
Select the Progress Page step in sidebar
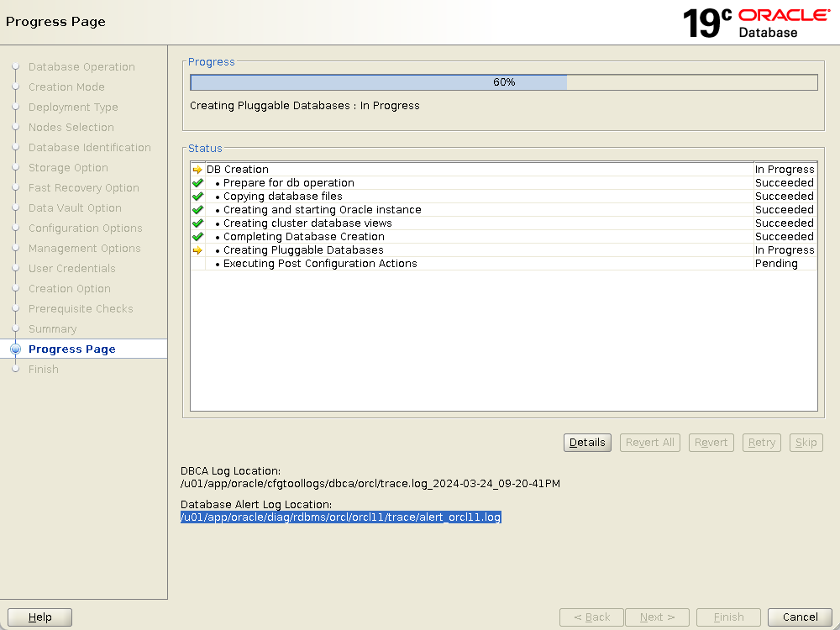(71, 349)
